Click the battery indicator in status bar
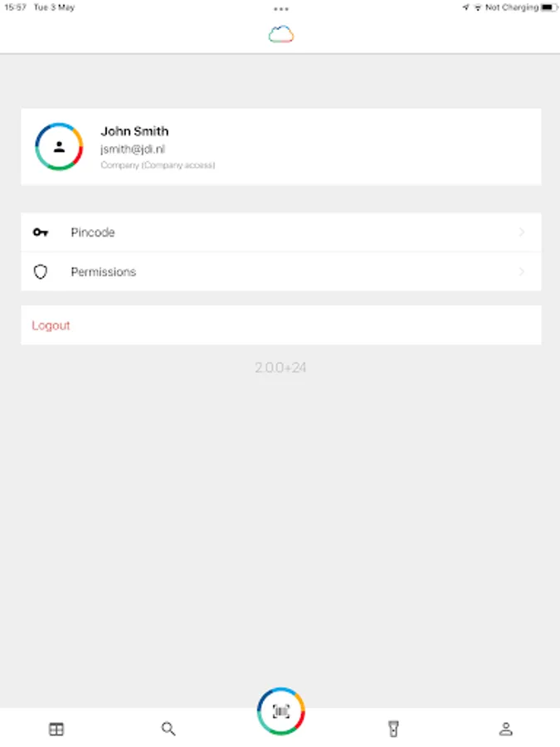 click(x=548, y=7)
